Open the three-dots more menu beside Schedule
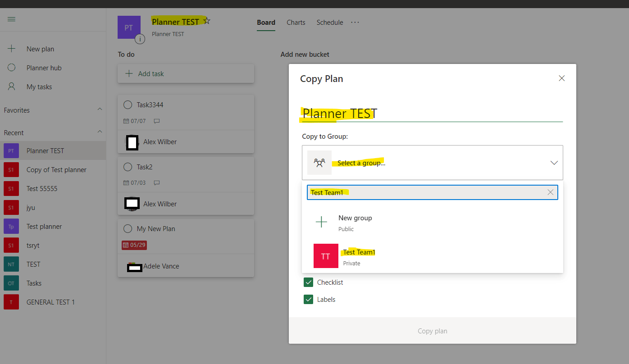The height and width of the screenshot is (364, 629). click(x=355, y=22)
